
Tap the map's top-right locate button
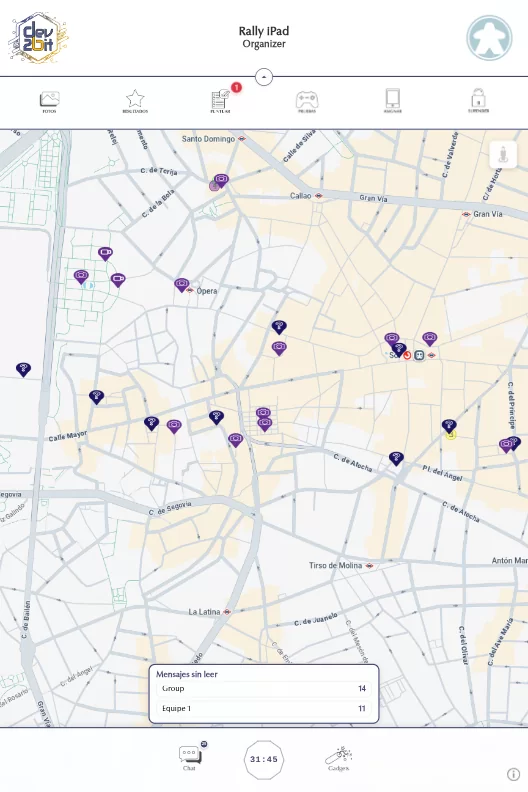(x=503, y=155)
